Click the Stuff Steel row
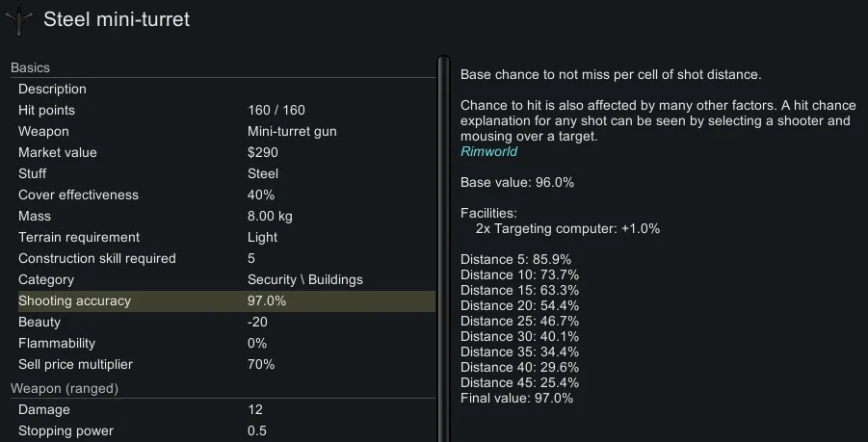 (x=224, y=173)
